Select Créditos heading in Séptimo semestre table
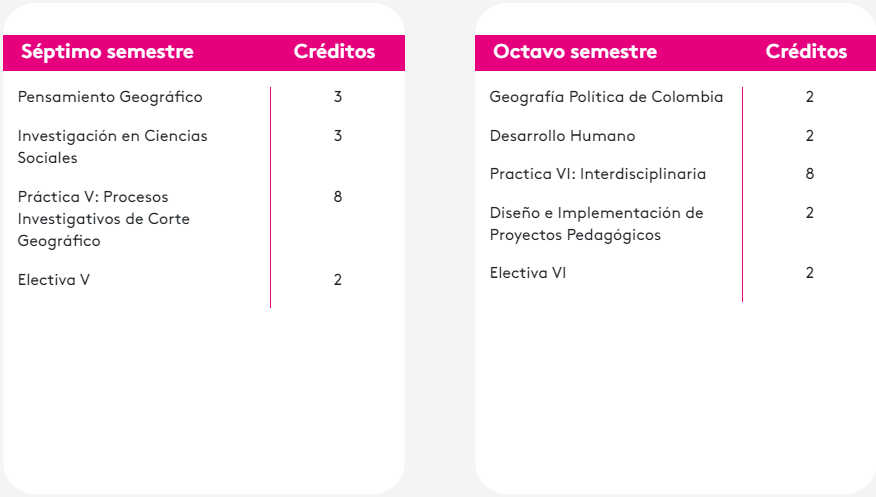The height and width of the screenshot is (497, 876). point(334,52)
